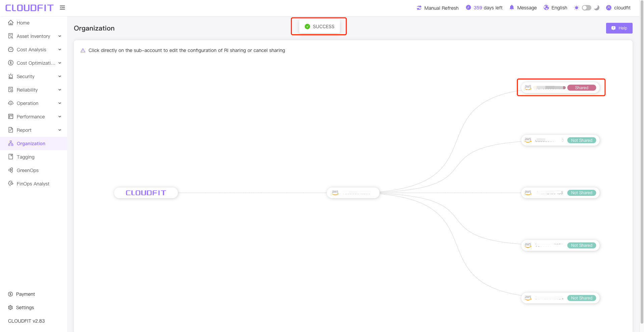The width and height of the screenshot is (644, 332).
Task: Click the Report document icon
Action: (x=11, y=130)
